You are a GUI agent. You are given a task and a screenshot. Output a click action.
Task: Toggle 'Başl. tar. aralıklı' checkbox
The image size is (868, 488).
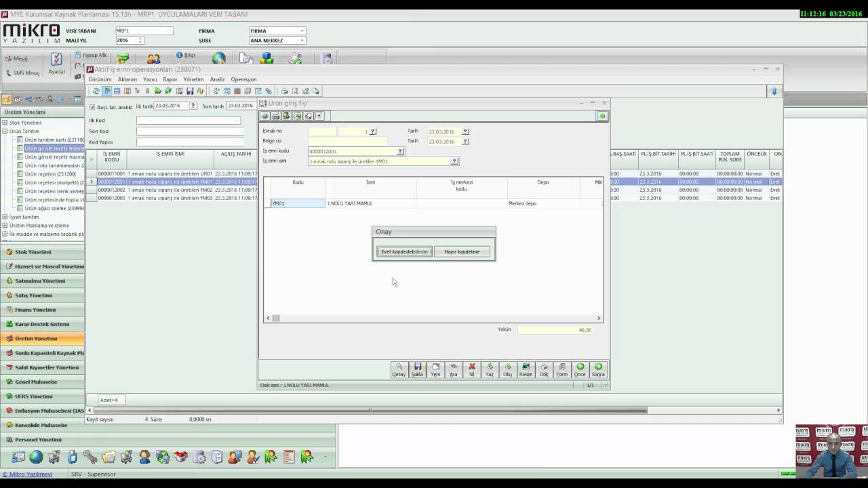(93, 107)
